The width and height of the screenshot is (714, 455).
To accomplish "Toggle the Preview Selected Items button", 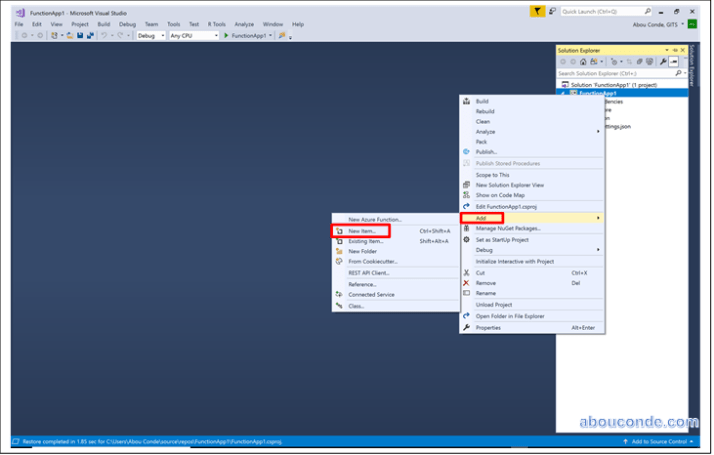I will tap(674, 61).
